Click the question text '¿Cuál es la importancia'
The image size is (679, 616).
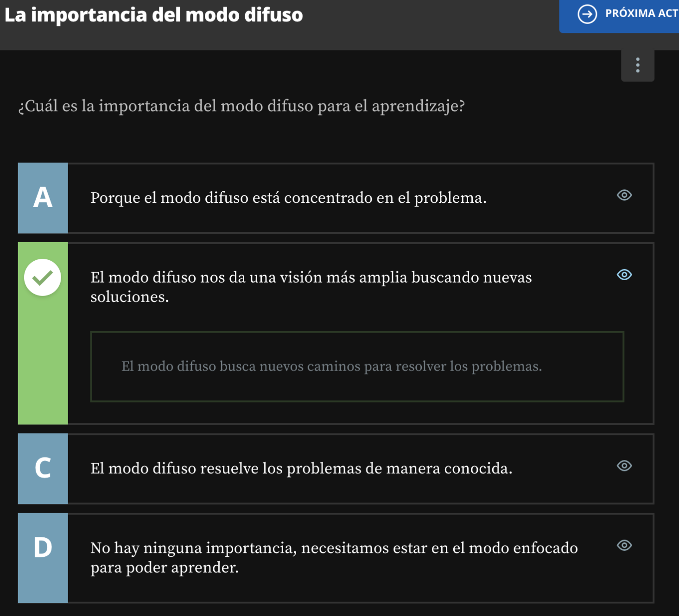pos(241,106)
